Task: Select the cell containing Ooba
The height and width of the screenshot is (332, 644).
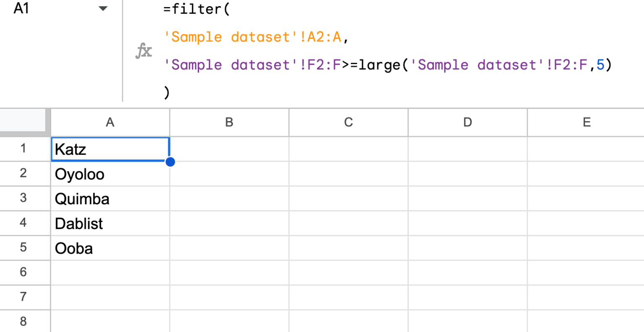Action: 110,248
